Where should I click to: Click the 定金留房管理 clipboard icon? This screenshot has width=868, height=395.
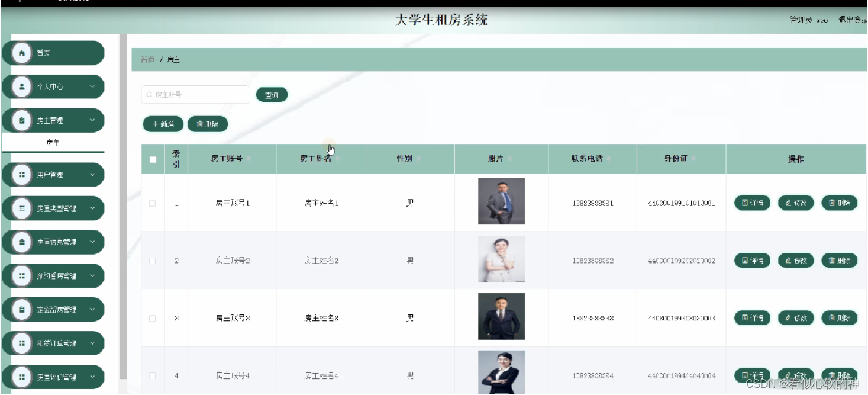pyautogui.click(x=22, y=310)
